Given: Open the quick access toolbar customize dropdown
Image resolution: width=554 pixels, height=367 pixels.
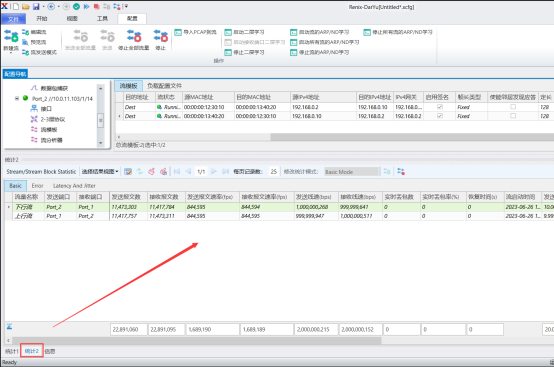Looking at the screenshot, I should pos(126,6).
